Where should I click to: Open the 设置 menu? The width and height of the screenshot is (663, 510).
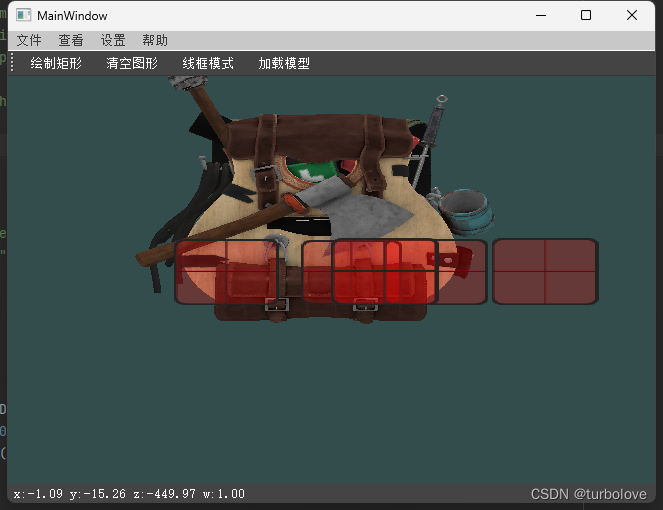(113, 41)
